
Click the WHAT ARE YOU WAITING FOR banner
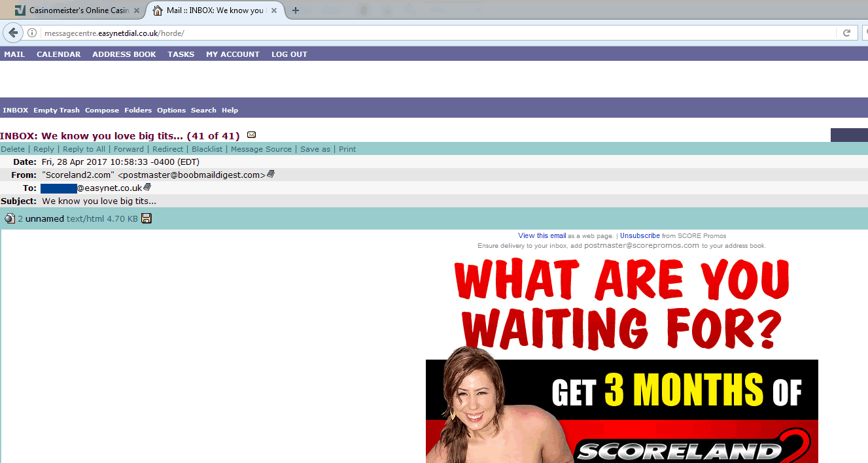(x=622, y=305)
